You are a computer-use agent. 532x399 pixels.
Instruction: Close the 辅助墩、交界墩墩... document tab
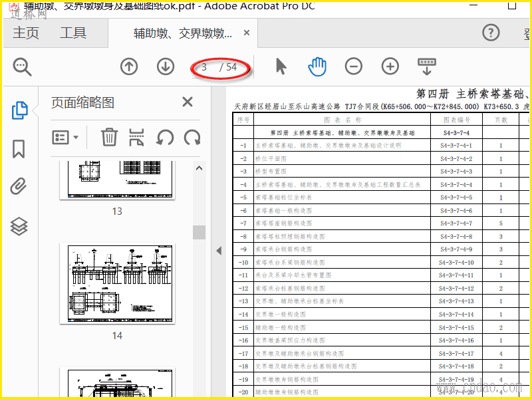pos(247,33)
